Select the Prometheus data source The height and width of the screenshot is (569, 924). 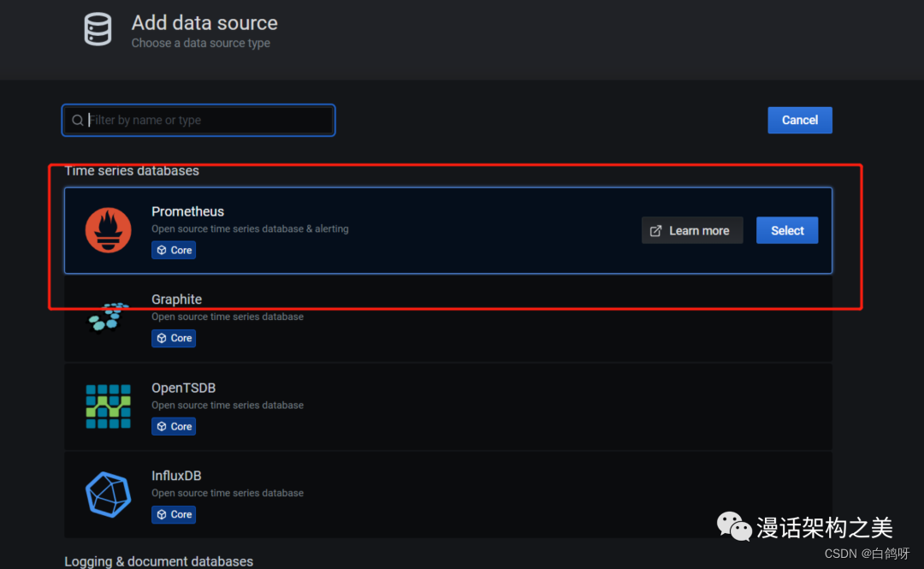(787, 230)
